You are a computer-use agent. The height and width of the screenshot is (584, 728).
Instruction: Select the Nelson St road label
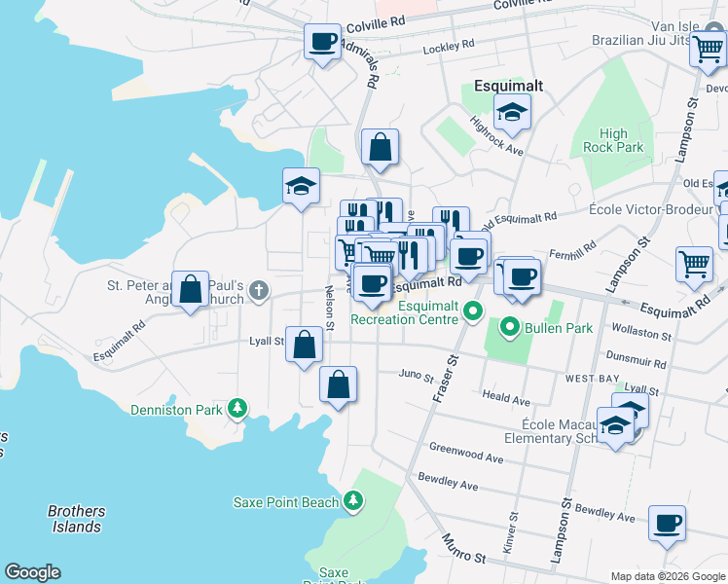pyautogui.click(x=329, y=309)
